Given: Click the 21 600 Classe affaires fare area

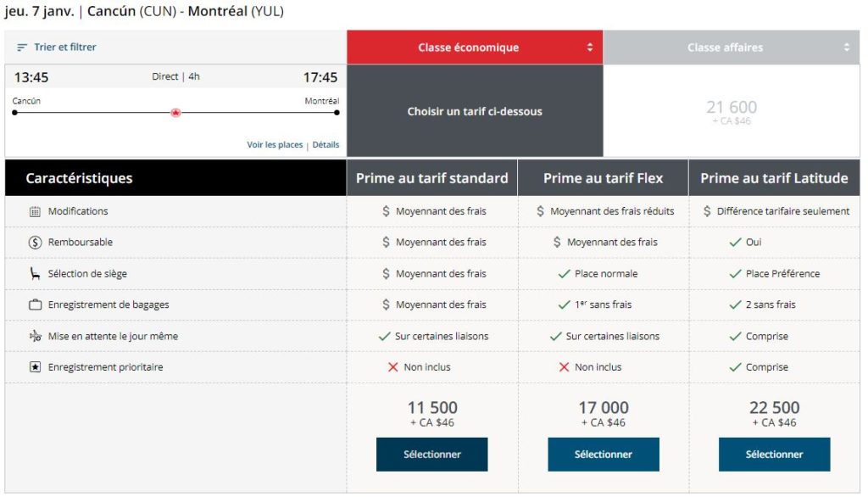Looking at the screenshot, I should pyautogui.click(x=733, y=110).
